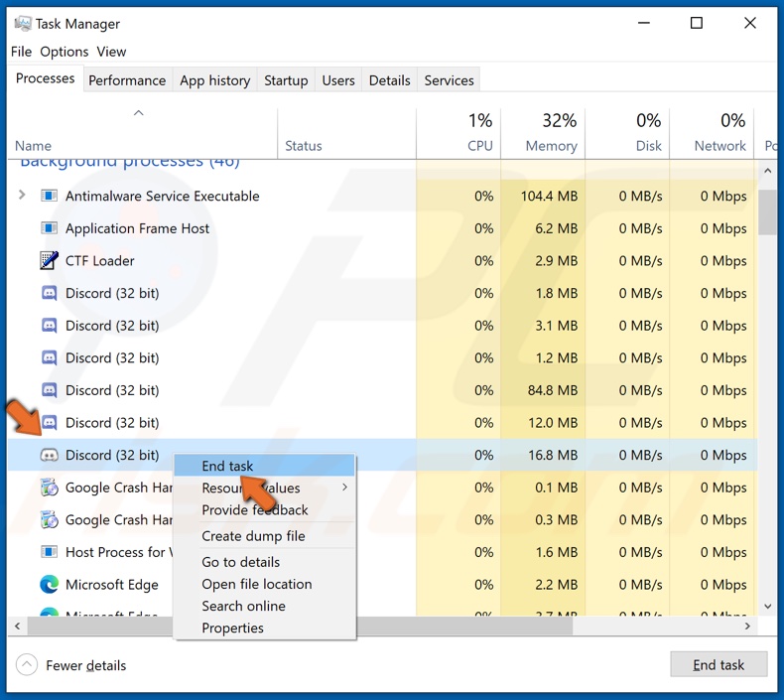784x700 pixels.
Task: Switch to the Services tab
Action: tap(449, 80)
